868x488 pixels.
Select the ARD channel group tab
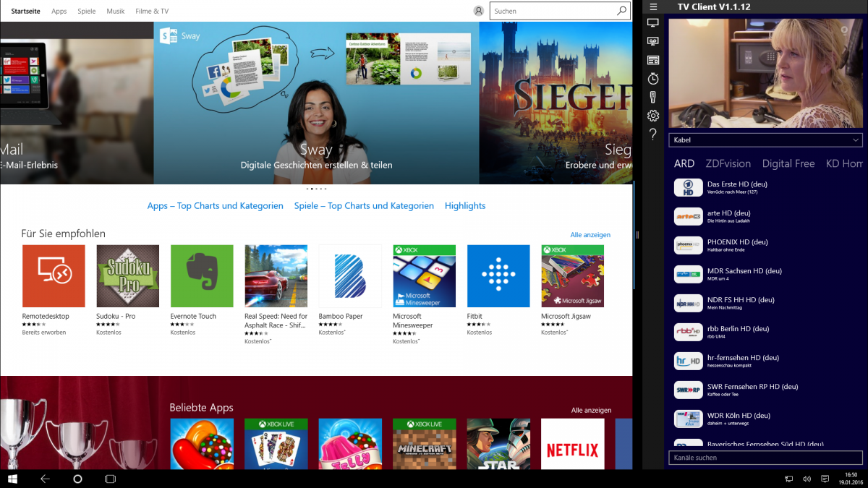(684, 163)
